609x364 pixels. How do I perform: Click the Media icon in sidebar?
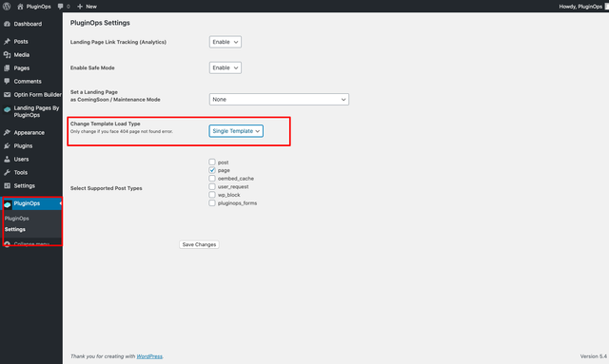pyautogui.click(x=7, y=55)
